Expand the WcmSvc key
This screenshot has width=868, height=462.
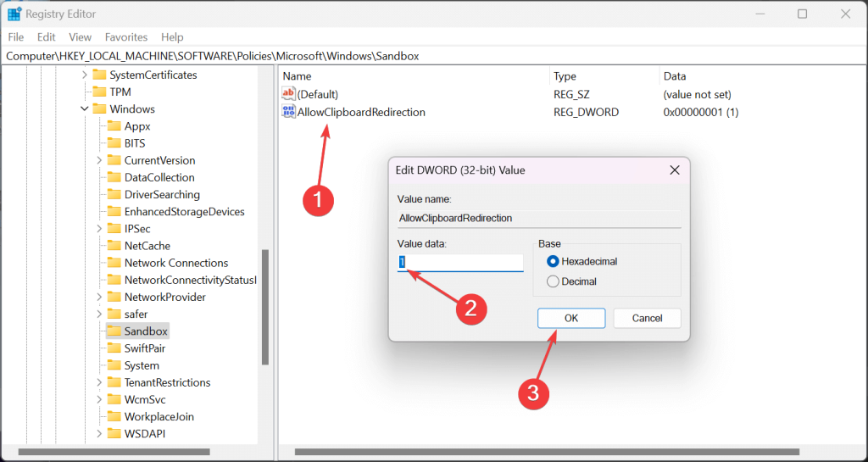99,399
